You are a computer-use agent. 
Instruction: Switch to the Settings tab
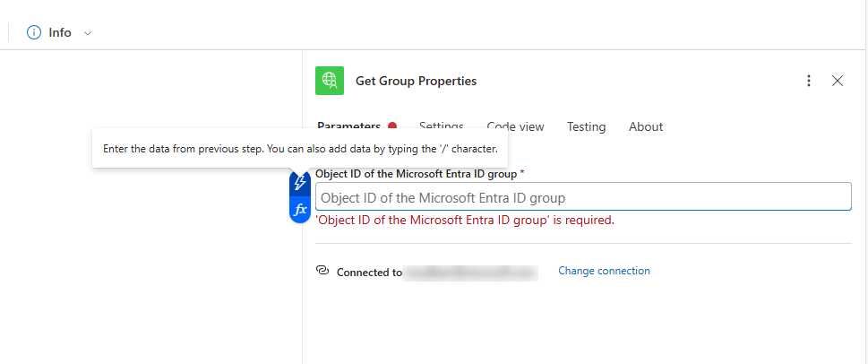[442, 126]
